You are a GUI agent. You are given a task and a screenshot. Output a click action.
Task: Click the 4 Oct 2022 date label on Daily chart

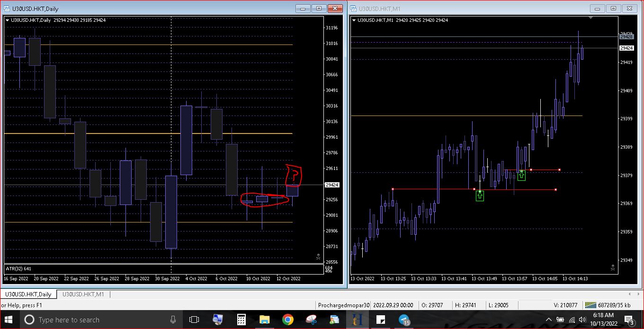(196, 278)
